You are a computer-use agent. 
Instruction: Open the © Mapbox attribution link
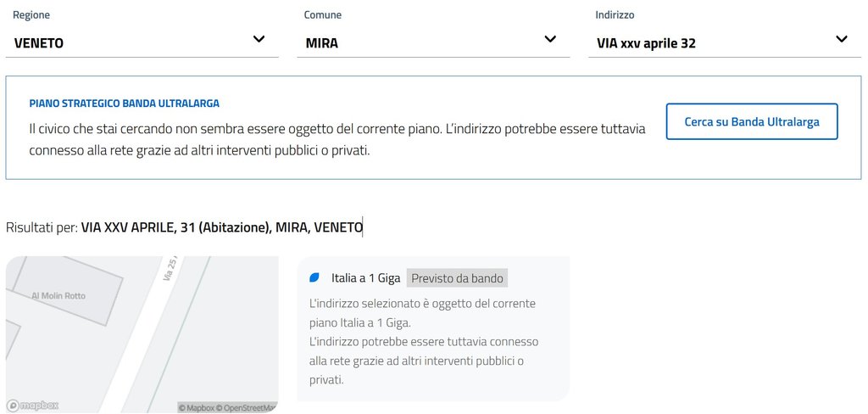(195, 408)
